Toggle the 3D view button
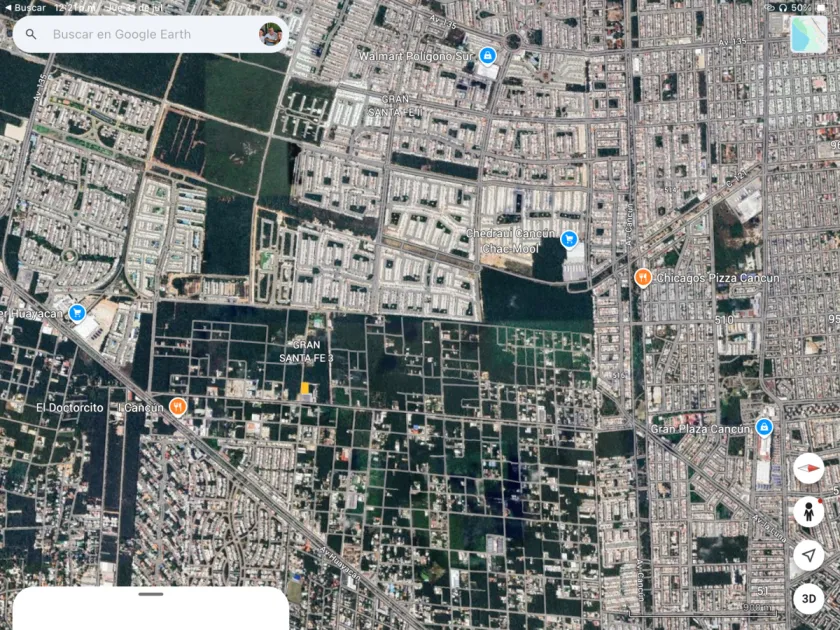The width and height of the screenshot is (840, 630). (809, 598)
